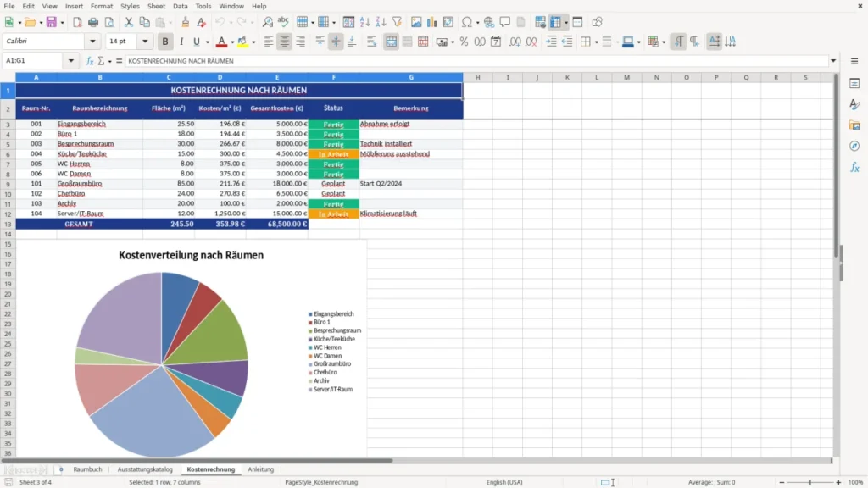Format cells as date (calendar icon)
This screenshot has height=488, width=868.
496,42
